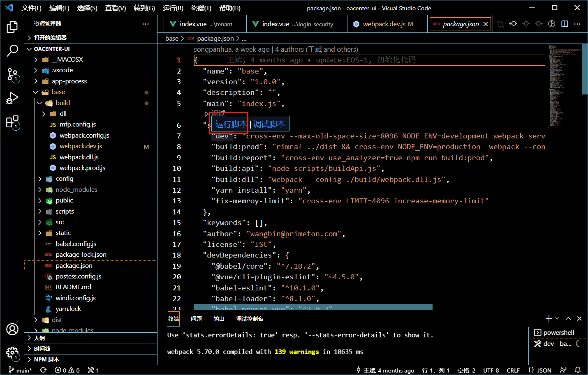Maximize the terminal panel size
Viewport: 588px width, 375px height.
[568, 318]
